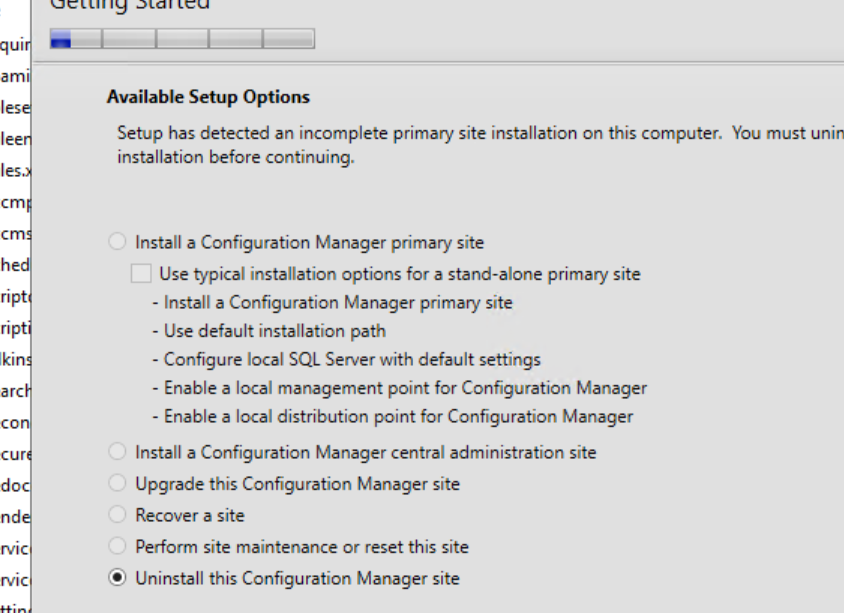The width and height of the screenshot is (844, 613).
Task: Select the Install a Configuration Manager primary site radio button
Action: [118, 242]
